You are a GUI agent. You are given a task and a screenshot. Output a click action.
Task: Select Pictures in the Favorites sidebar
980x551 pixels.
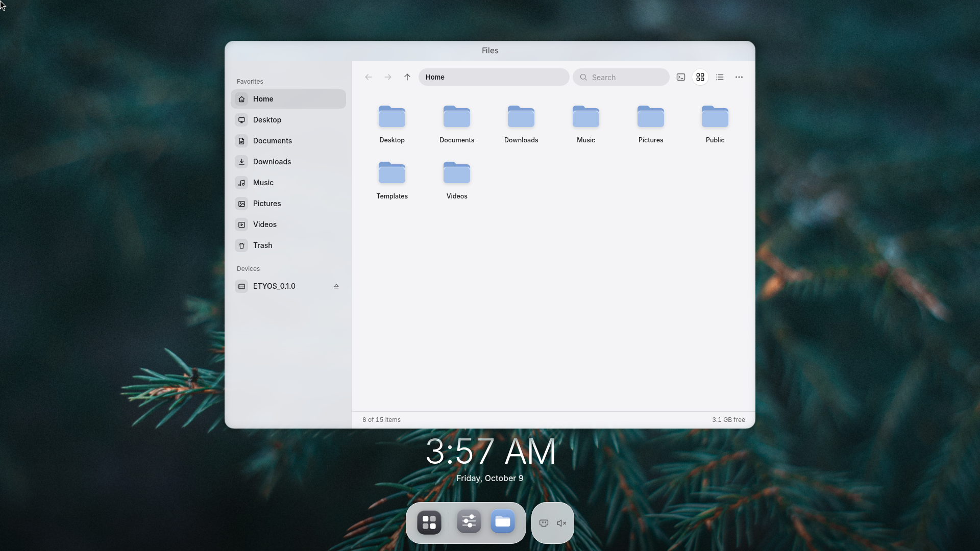click(288, 204)
